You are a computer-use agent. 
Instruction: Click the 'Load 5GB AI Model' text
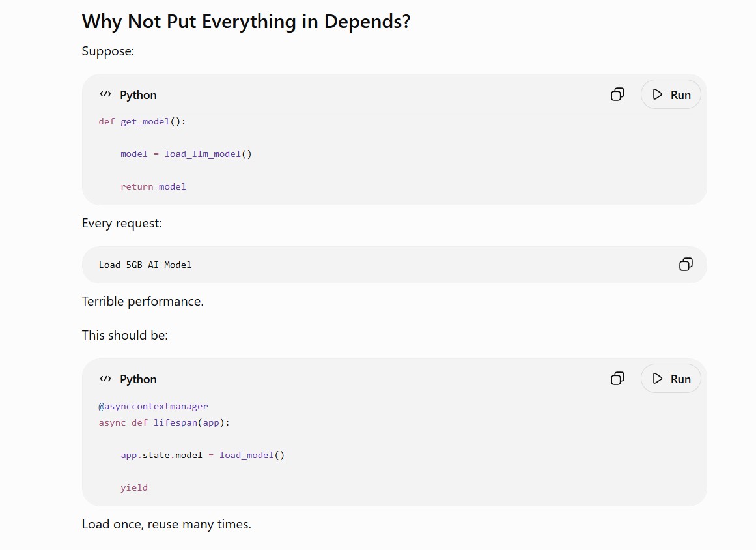[x=145, y=265]
